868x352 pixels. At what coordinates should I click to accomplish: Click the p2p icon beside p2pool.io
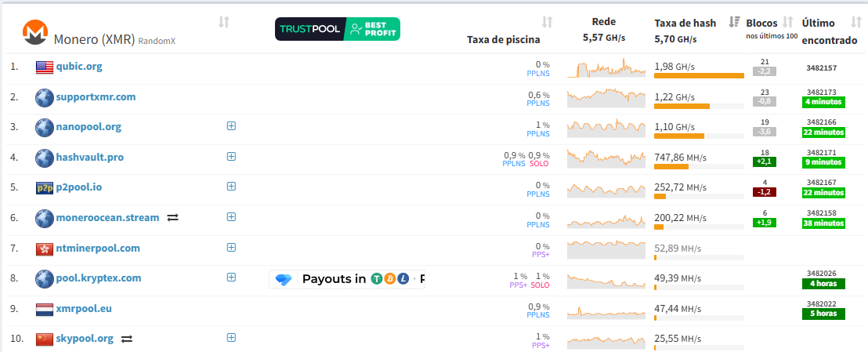pyautogui.click(x=45, y=188)
